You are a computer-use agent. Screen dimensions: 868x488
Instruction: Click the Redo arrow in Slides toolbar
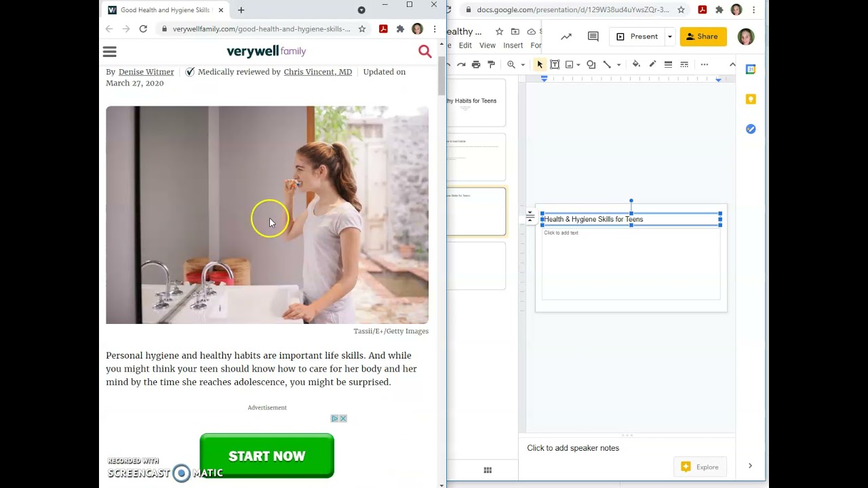[461, 64]
